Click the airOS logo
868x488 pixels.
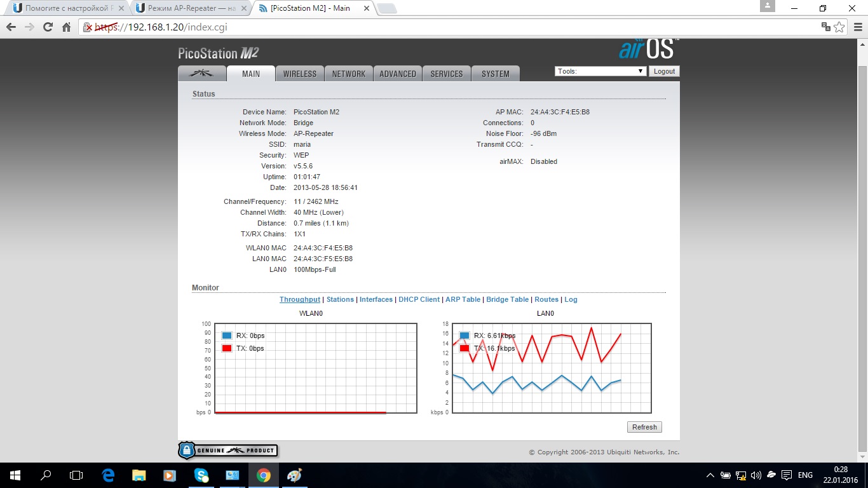tap(649, 49)
